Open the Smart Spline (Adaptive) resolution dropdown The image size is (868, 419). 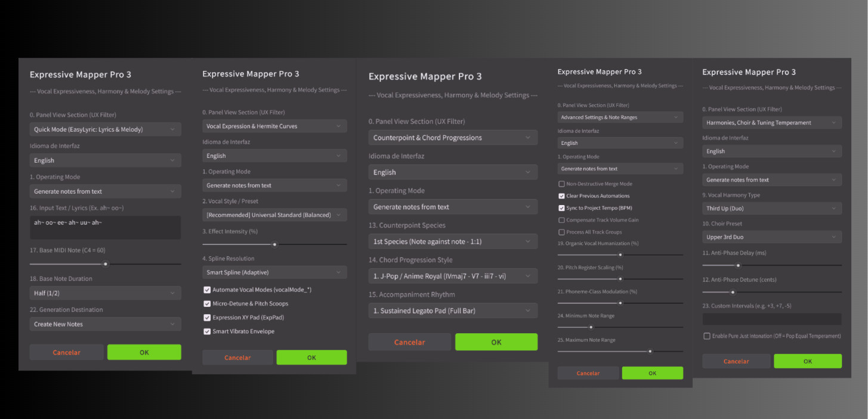point(274,272)
